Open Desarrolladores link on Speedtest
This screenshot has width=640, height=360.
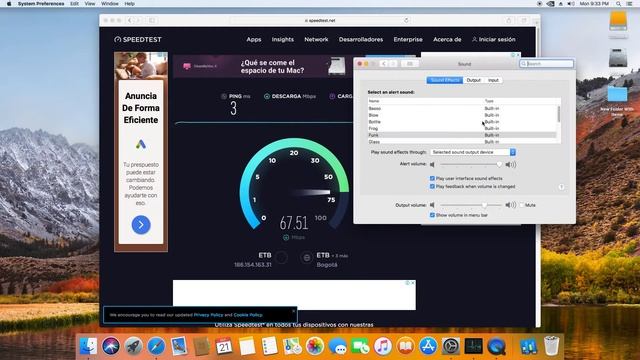[361, 40]
